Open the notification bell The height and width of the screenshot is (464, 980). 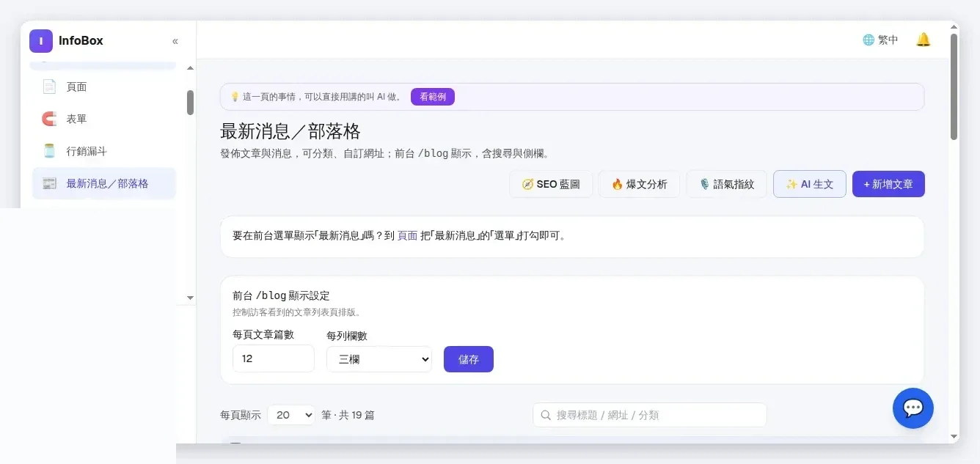[x=924, y=40]
